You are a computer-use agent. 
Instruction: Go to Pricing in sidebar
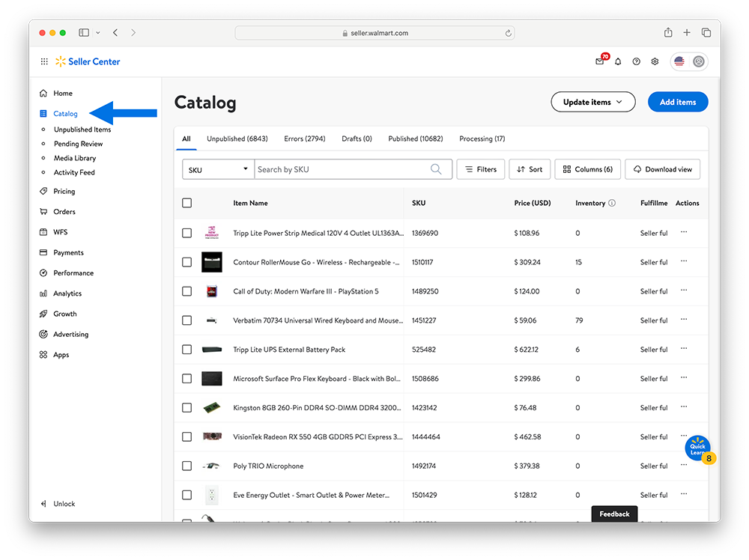64,191
